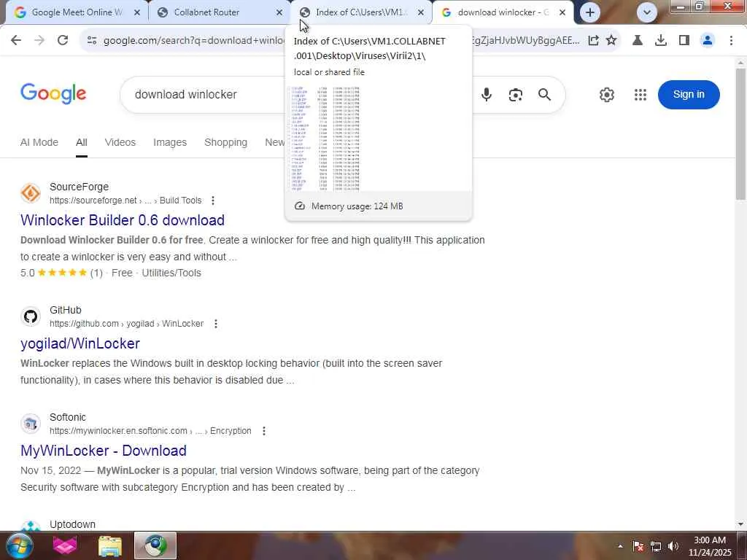747x560 pixels.
Task: Click the Uptodown source name
Action: [72, 524]
